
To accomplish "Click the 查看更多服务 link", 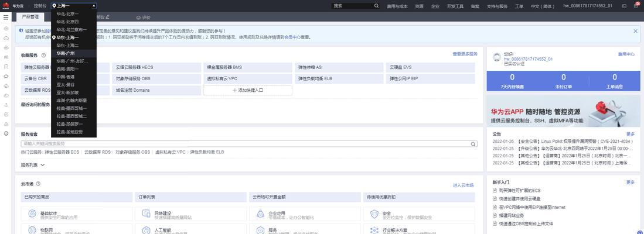I will 465,54.
